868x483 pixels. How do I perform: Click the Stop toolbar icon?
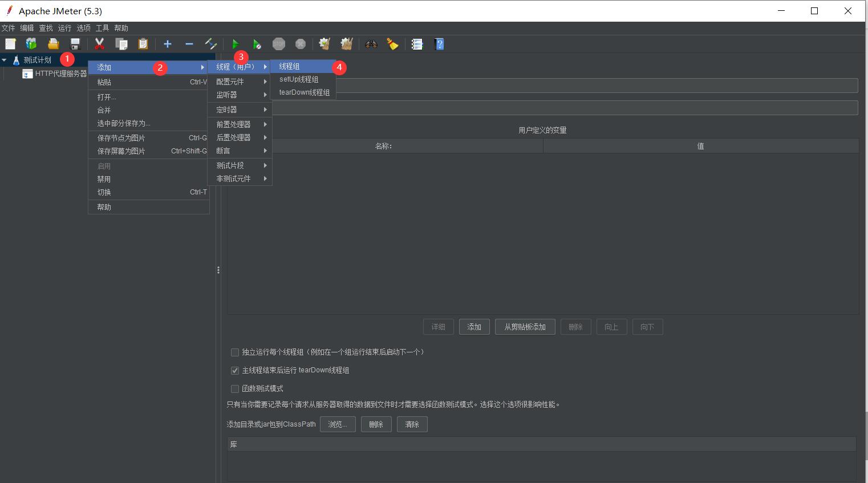pyautogui.click(x=279, y=44)
